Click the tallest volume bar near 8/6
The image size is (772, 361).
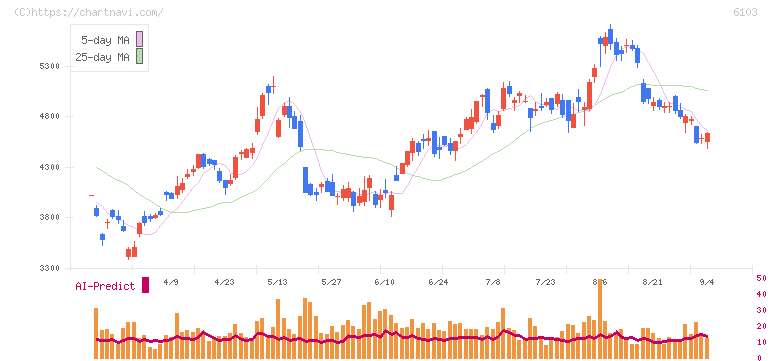click(600, 318)
